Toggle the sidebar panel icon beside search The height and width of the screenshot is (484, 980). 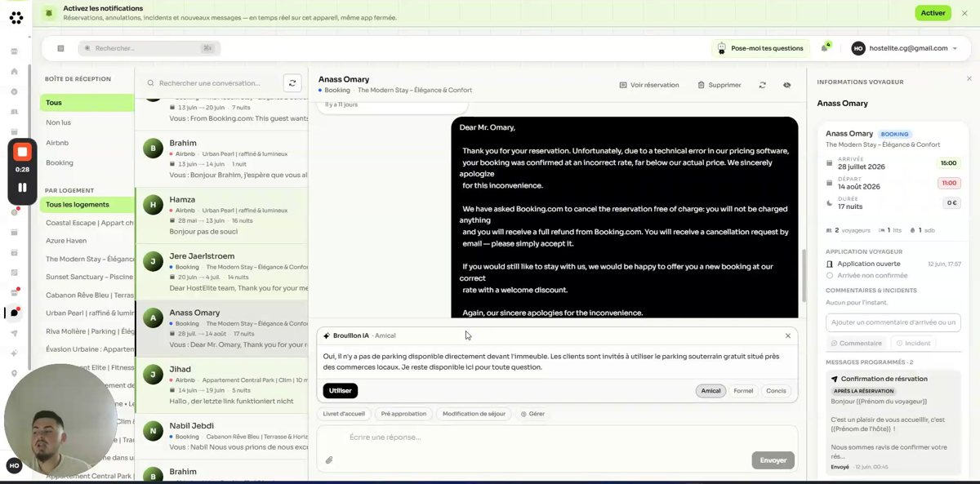[60, 48]
